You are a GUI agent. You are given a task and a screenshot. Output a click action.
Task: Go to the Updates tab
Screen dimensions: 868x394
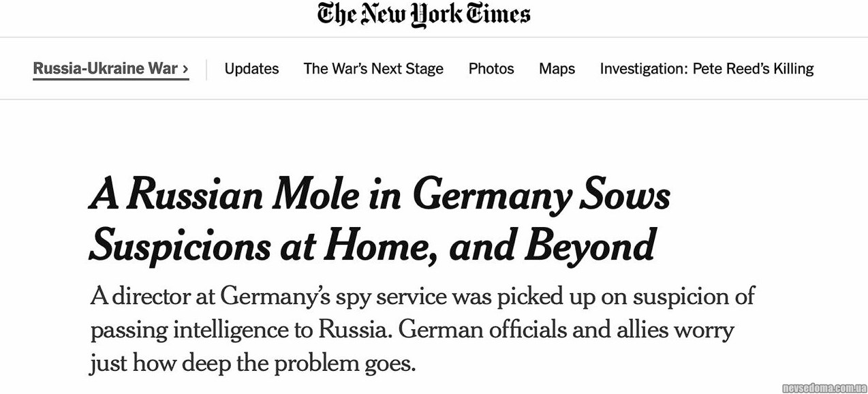pos(251,69)
